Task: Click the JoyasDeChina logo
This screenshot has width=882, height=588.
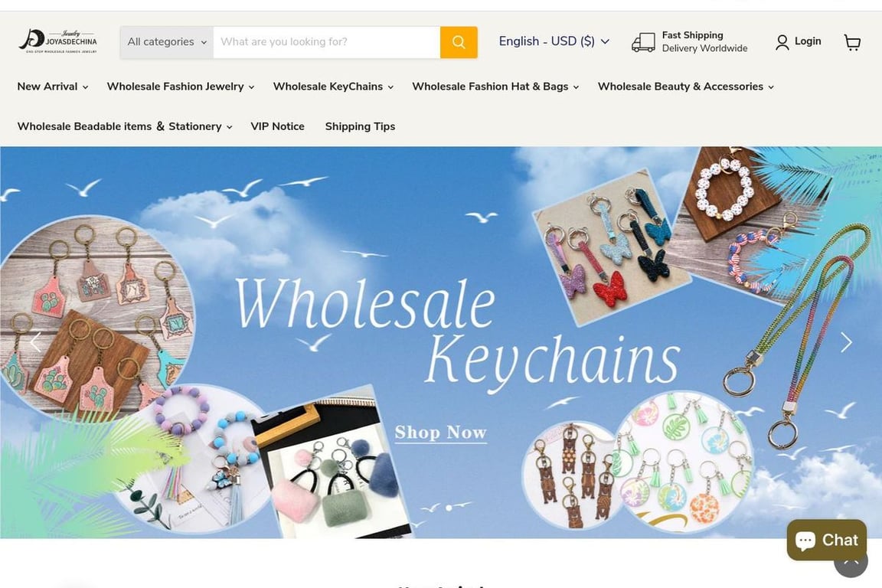Action: 58,41
